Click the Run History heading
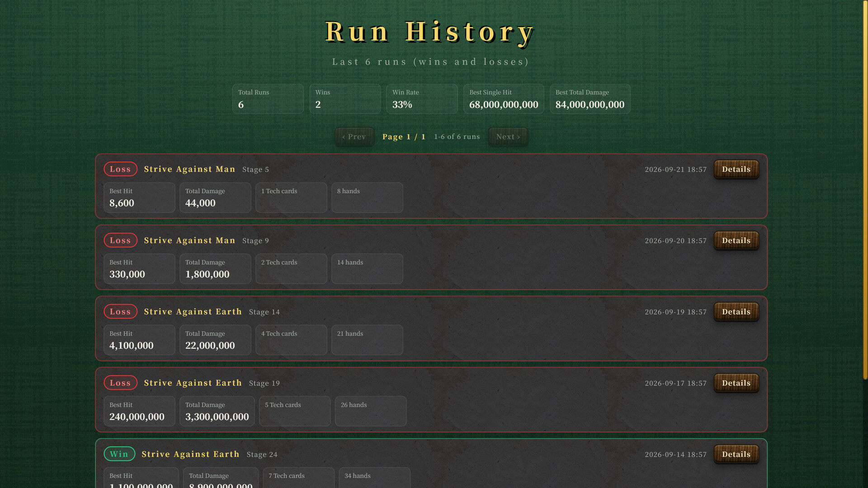 430,33
